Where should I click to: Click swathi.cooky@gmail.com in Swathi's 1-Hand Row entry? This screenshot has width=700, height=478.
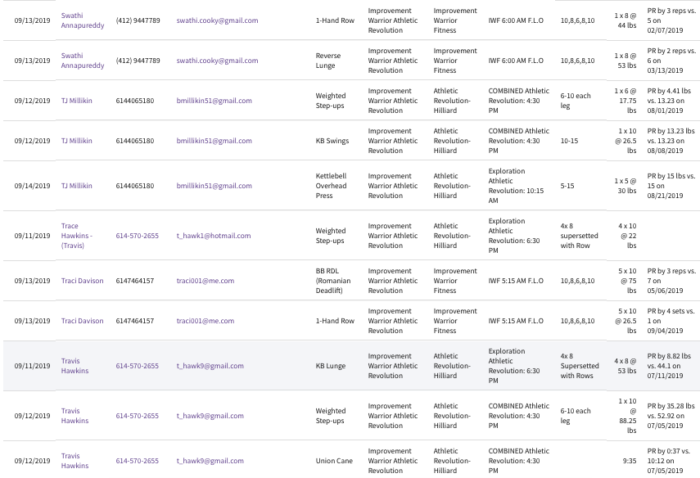click(217, 21)
